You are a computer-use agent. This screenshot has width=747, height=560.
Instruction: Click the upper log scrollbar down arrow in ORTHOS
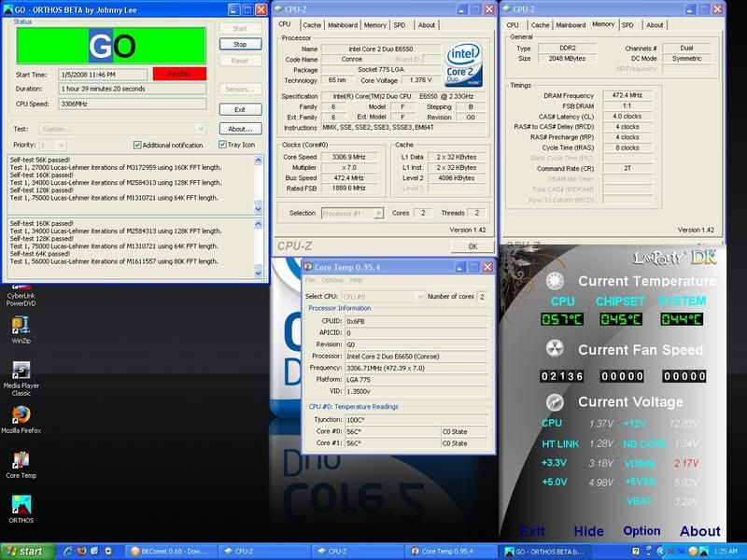pyautogui.click(x=259, y=208)
